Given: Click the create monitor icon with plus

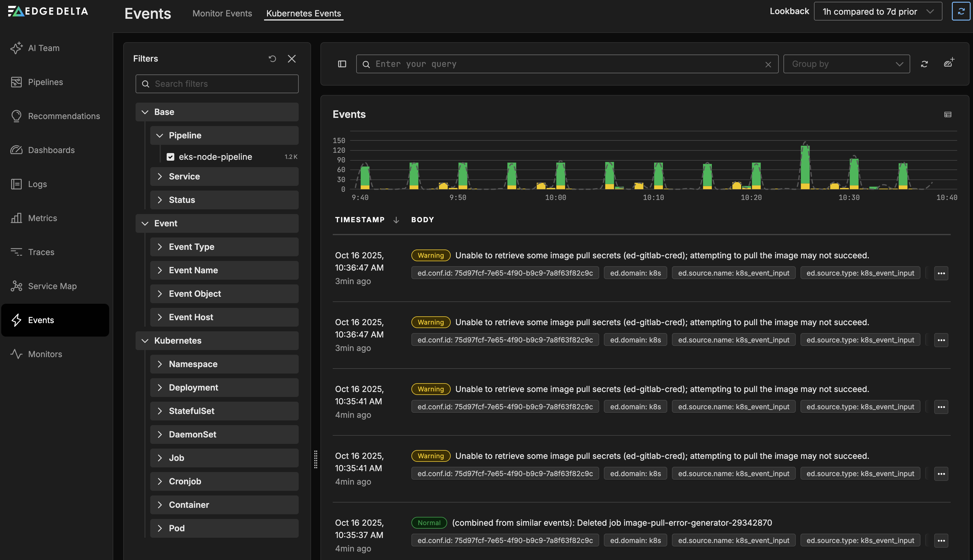Looking at the screenshot, I should [x=949, y=63].
